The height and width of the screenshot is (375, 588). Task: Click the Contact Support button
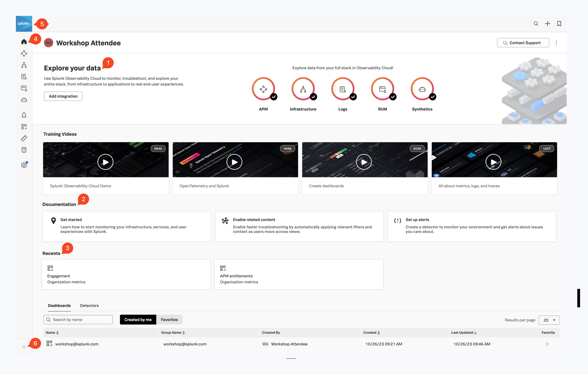[523, 42]
